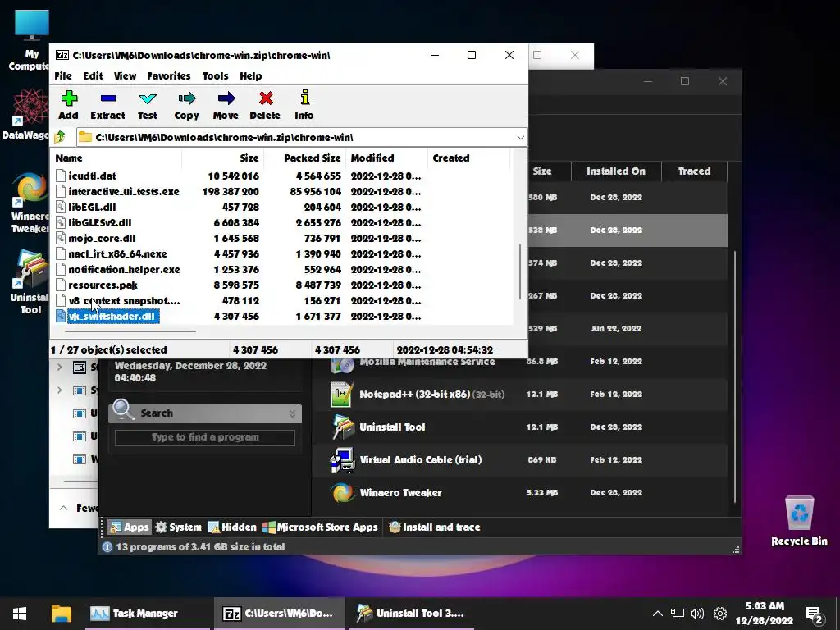
Task: Show hidden tray icons chevron
Action: 658,614
